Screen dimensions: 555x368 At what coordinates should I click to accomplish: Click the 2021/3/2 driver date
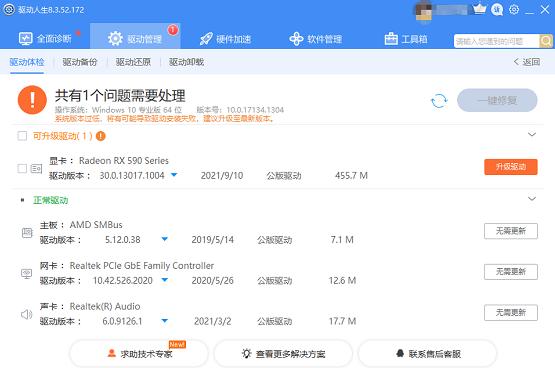click(213, 321)
